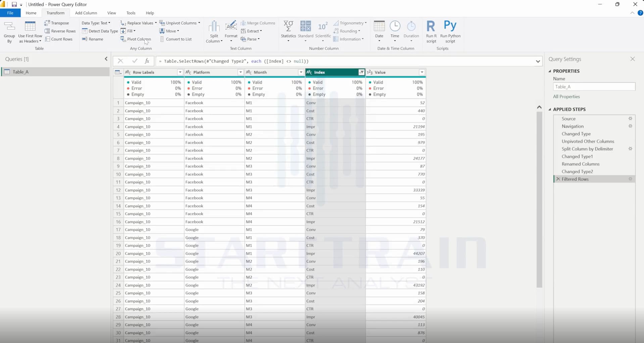Click Count Rows icon
This screenshot has width=644, height=343.
point(47,39)
